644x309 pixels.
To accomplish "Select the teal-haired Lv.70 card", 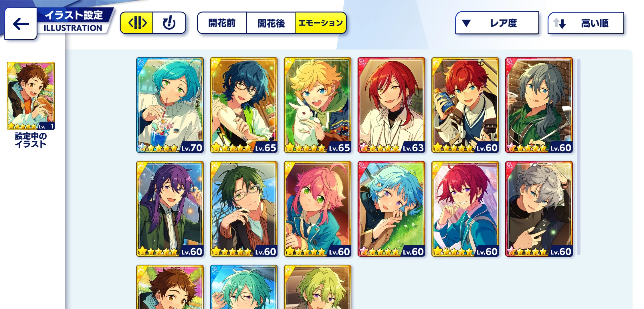I will click(x=170, y=105).
